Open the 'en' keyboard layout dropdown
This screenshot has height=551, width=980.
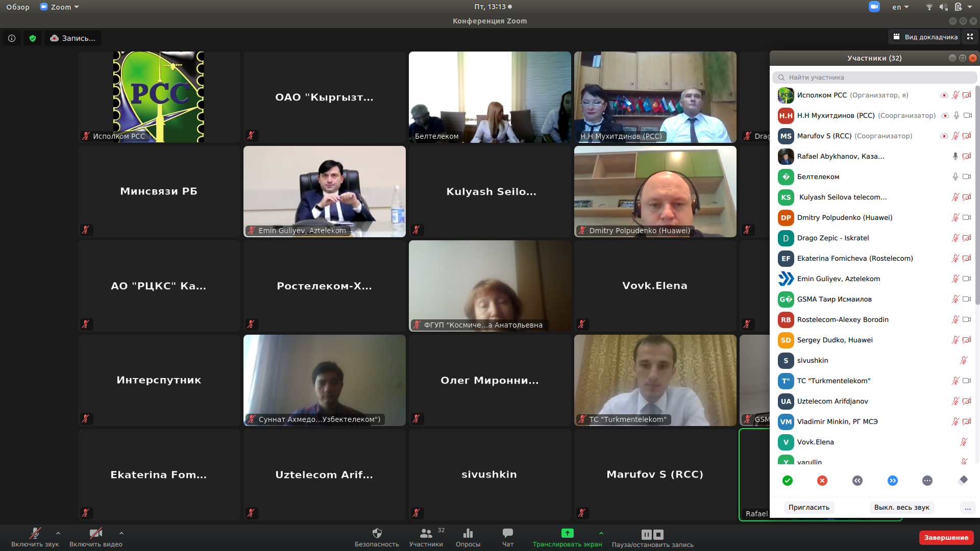pyautogui.click(x=900, y=7)
